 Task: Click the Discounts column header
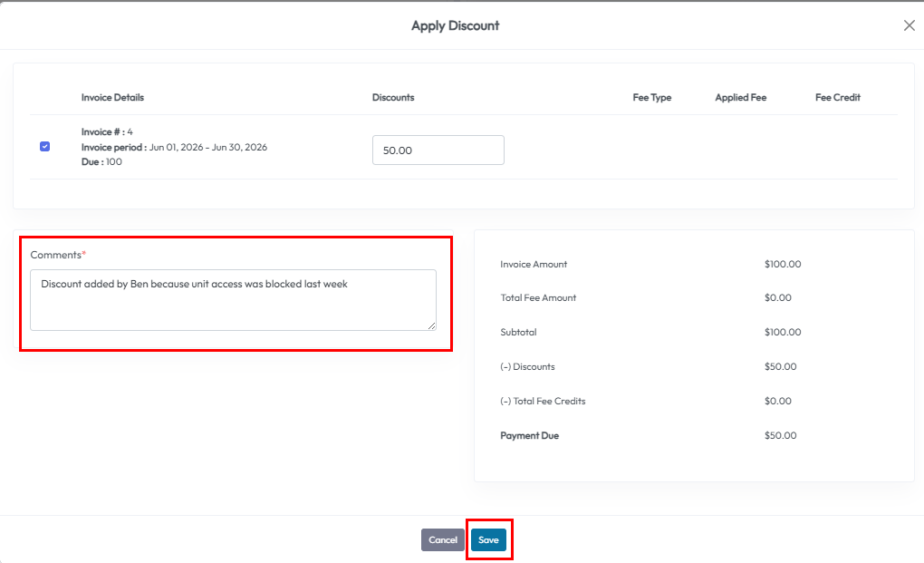(393, 97)
